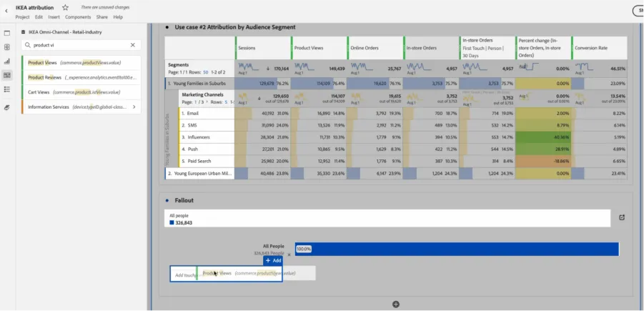Click the orange -18.86% percent change cell
This screenshot has width=644, height=311.
[x=543, y=161]
